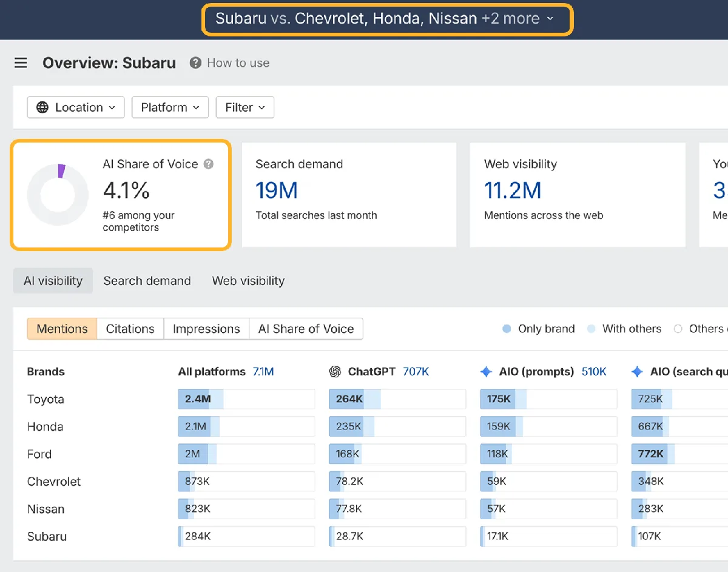Click the Chevrolet brand row label
Image resolution: width=728 pixels, height=572 pixels.
click(x=54, y=482)
